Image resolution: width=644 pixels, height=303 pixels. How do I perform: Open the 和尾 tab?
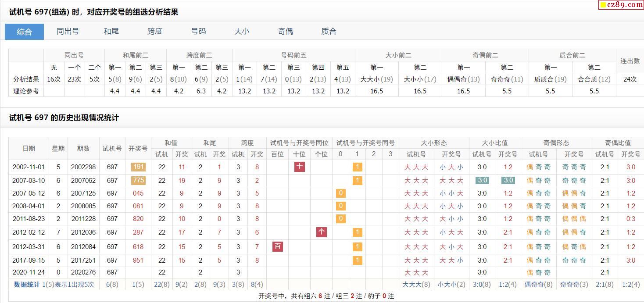(111, 32)
